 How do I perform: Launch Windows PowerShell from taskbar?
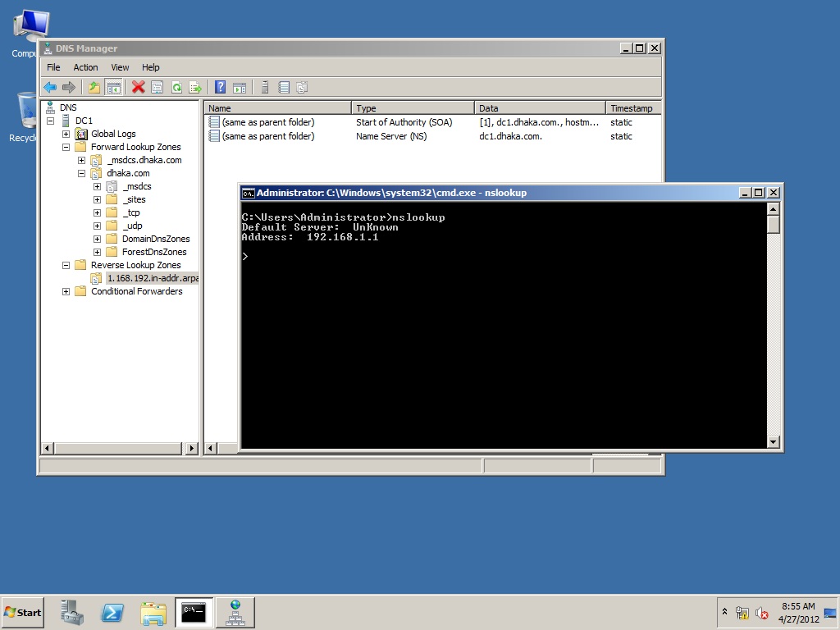tap(112, 612)
